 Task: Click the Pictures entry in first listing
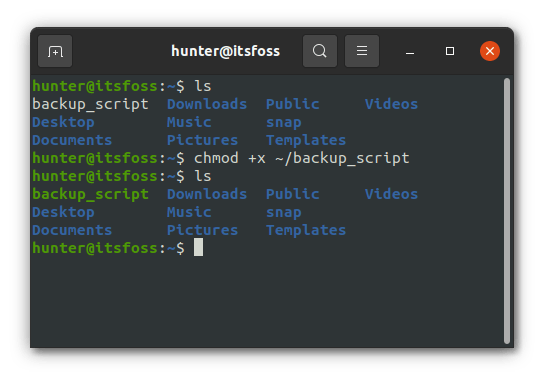tap(202, 140)
